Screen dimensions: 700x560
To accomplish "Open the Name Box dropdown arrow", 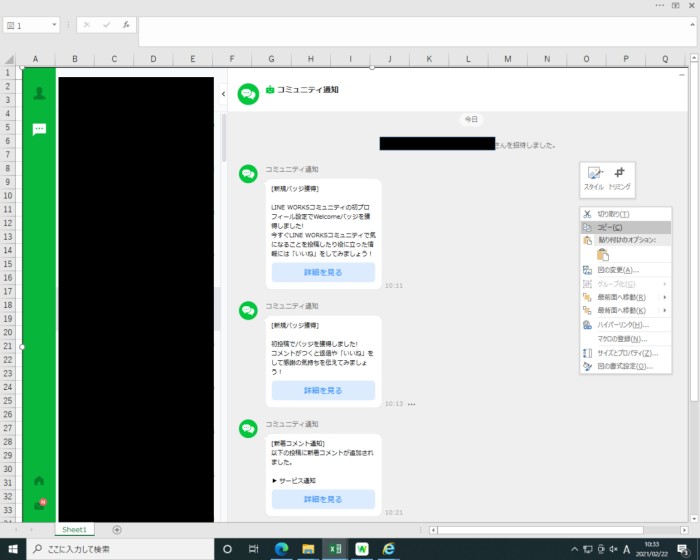I will 54,25.
